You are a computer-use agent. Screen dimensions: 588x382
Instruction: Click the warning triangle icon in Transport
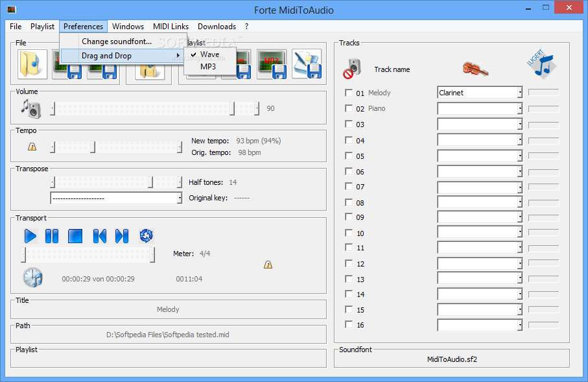pyautogui.click(x=268, y=265)
